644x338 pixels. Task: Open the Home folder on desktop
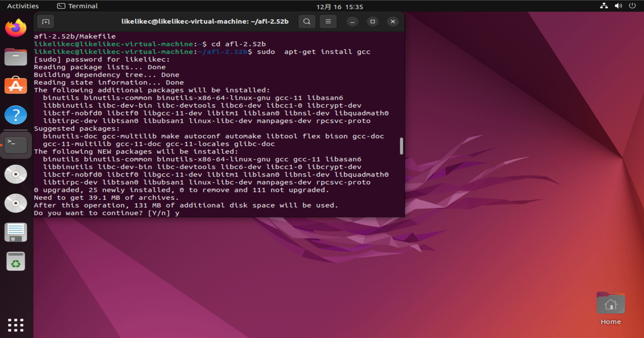(x=611, y=308)
